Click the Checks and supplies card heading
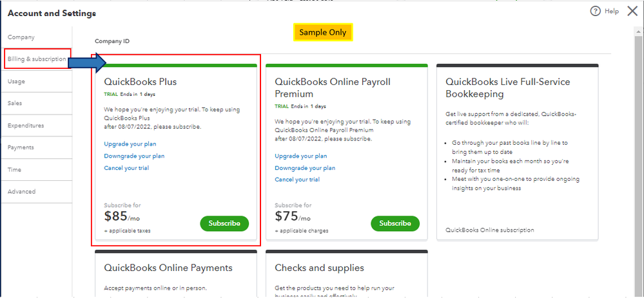644x298 pixels. tap(319, 268)
